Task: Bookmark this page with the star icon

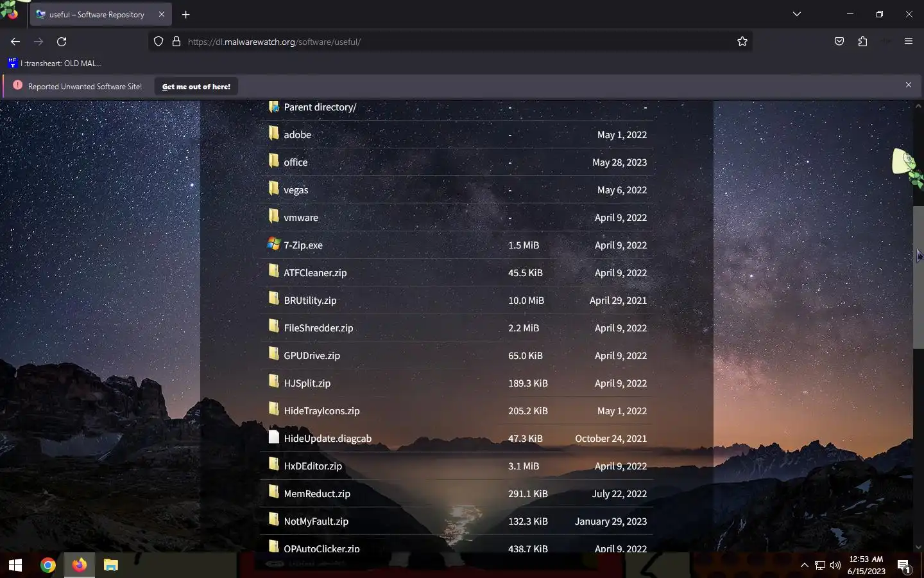Action: (x=742, y=42)
